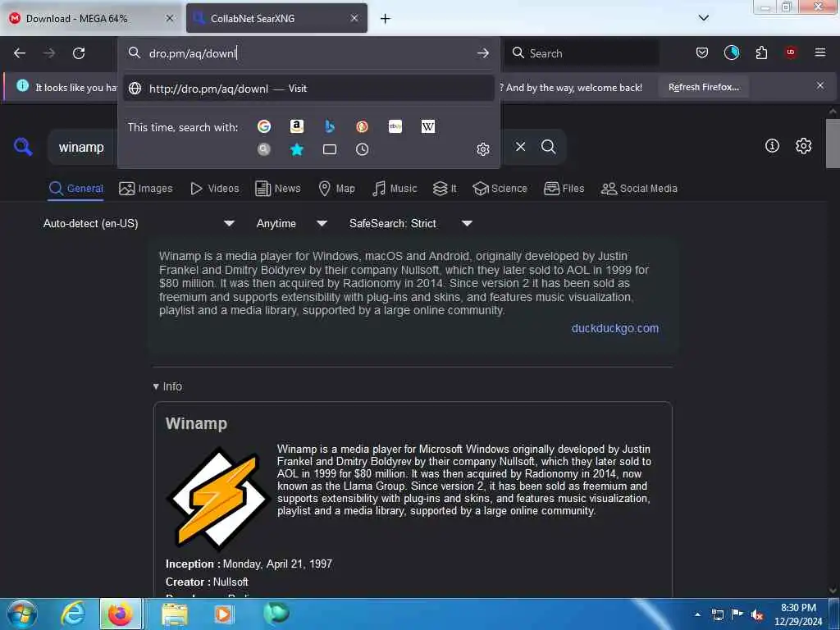Select the Science search category
840x630 pixels.
tap(500, 189)
